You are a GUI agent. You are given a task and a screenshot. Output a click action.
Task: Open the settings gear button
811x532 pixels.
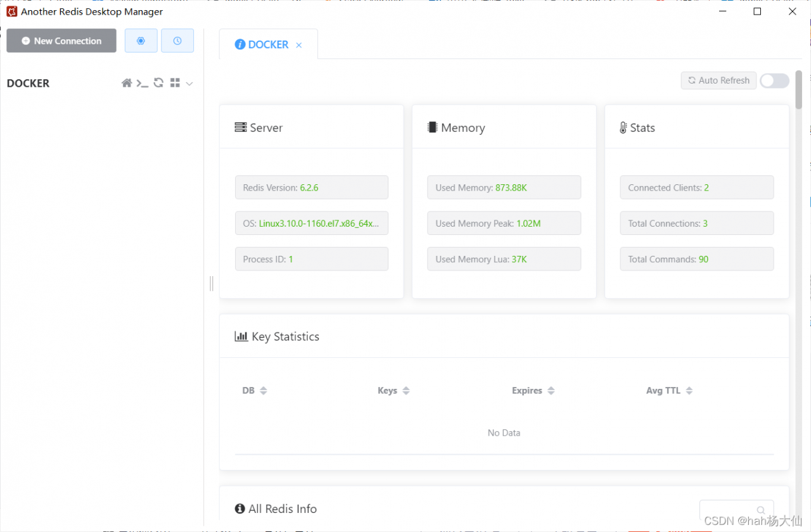coord(141,41)
